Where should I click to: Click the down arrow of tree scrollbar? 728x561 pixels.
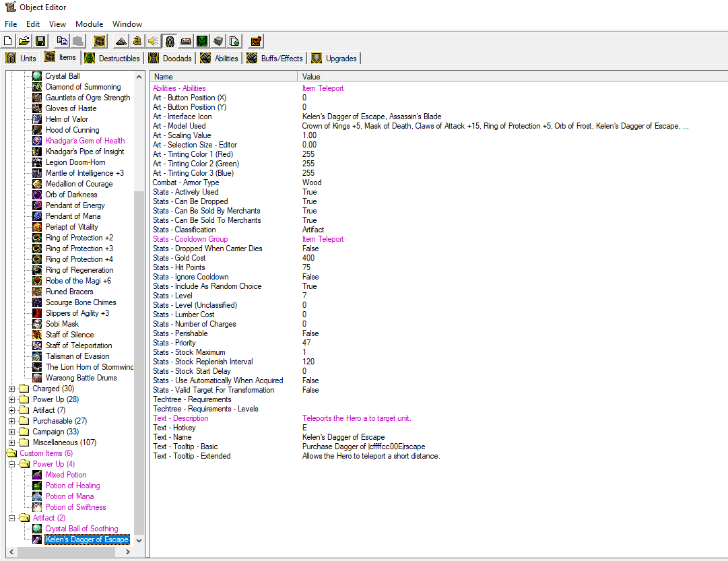pyautogui.click(x=139, y=541)
